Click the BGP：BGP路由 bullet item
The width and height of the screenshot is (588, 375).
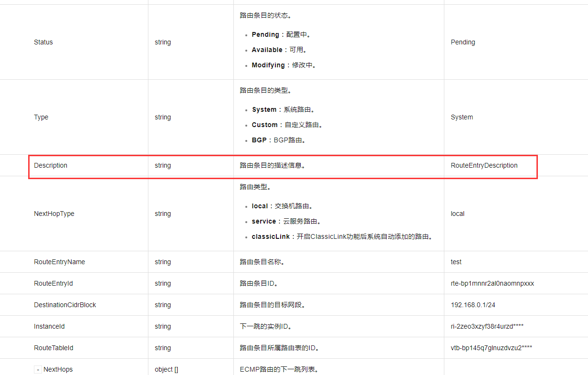[279, 140]
